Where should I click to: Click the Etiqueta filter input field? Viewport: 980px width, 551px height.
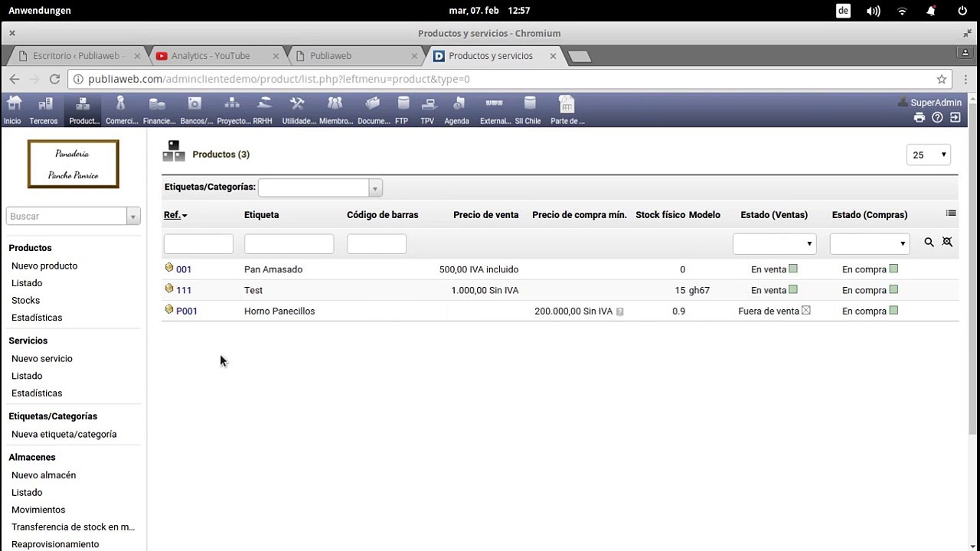(x=289, y=243)
